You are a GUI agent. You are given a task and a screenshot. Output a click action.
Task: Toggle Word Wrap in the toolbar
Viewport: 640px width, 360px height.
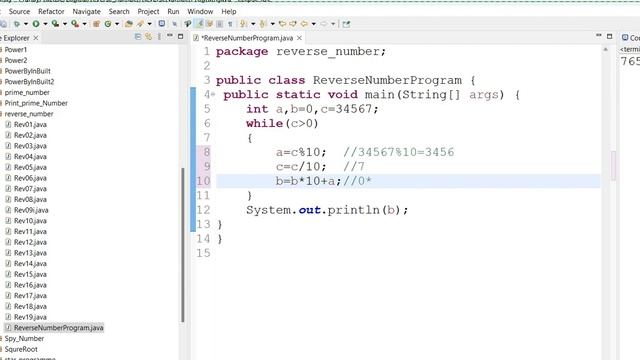pyautogui.click(x=210, y=24)
